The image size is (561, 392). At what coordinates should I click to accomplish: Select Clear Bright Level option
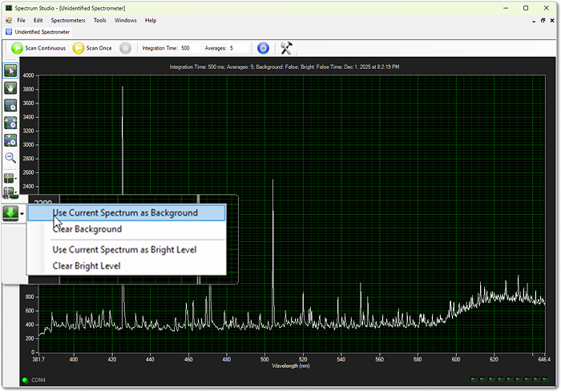pos(87,265)
